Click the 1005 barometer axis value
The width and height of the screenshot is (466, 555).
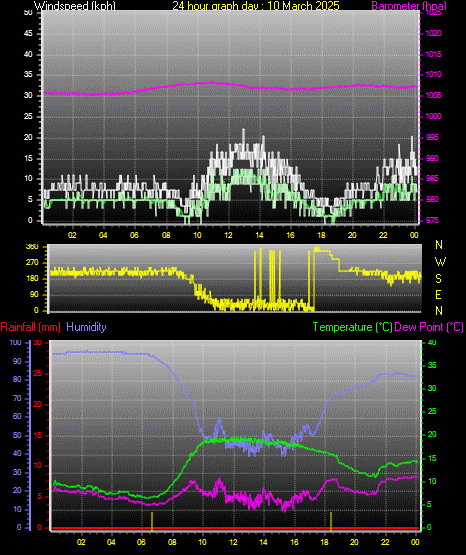tap(433, 96)
